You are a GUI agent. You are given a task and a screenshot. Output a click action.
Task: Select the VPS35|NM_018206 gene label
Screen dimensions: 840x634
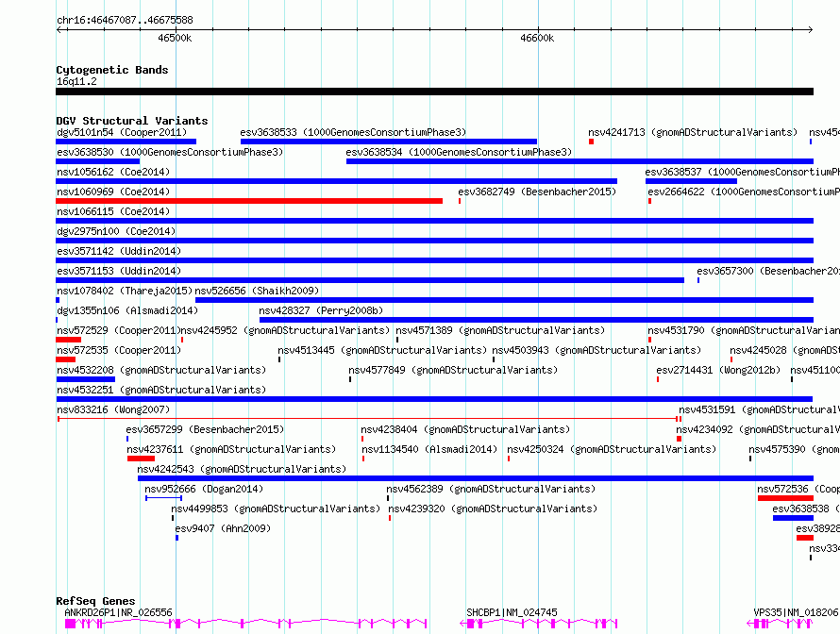[x=796, y=612]
